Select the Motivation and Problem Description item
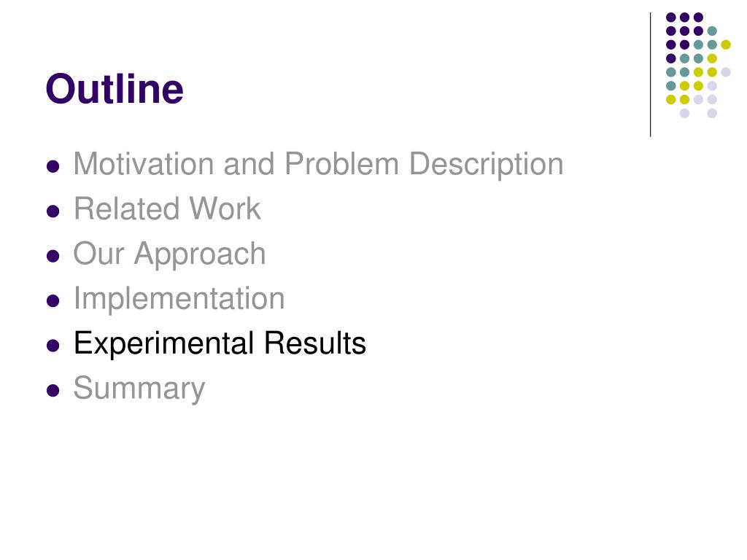Screen dimensions: 747x560 [318, 164]
